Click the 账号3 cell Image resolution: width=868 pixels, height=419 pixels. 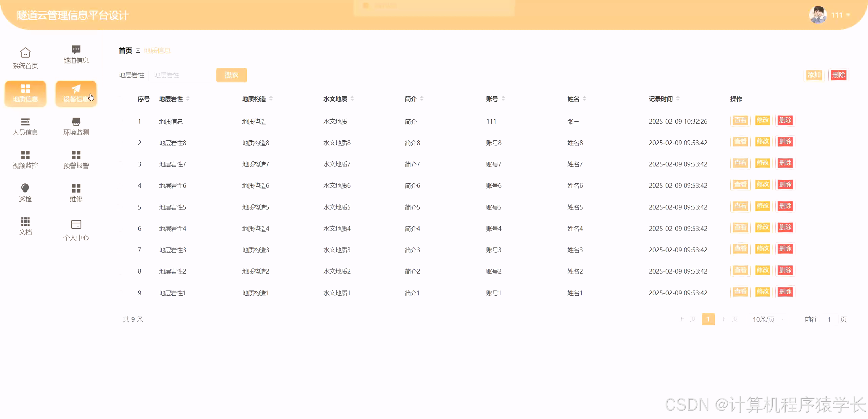pos(494,250)
